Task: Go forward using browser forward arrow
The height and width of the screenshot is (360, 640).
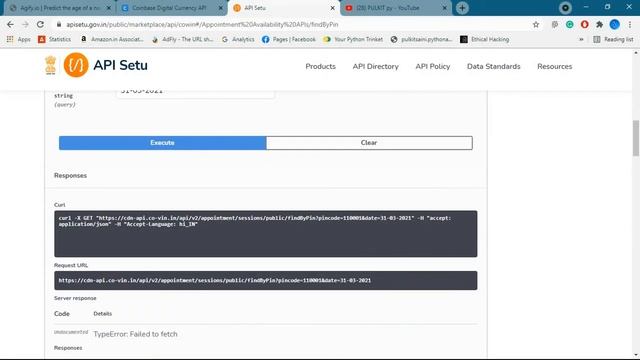Action: click(25, 24)
